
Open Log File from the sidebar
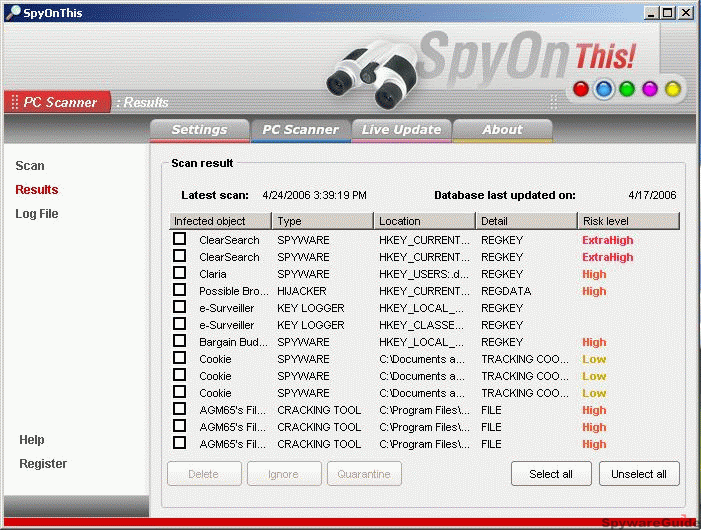point(37,214)
